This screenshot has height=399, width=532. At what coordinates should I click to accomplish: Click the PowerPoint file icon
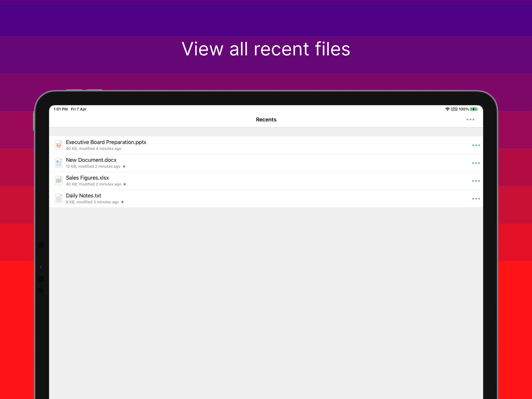tap(59, 145)
